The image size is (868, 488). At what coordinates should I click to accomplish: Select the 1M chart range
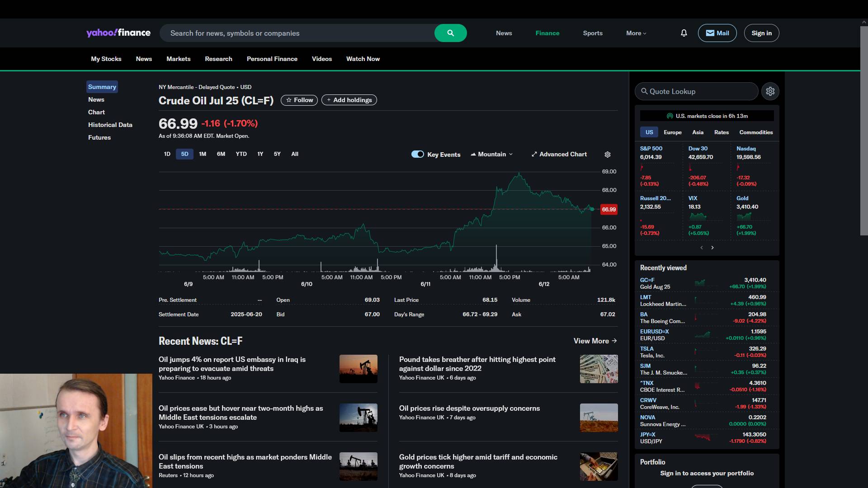coord(203,154)
